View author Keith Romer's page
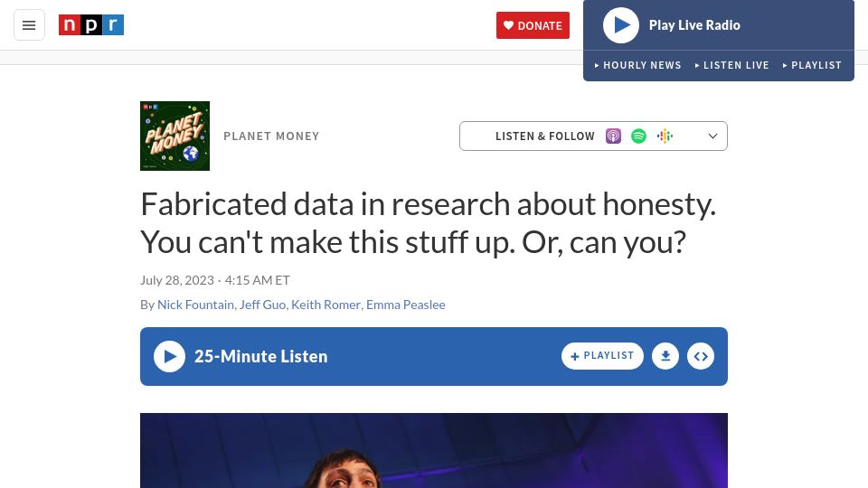Screen dimensions: 868x488 [x=325, y=305]
